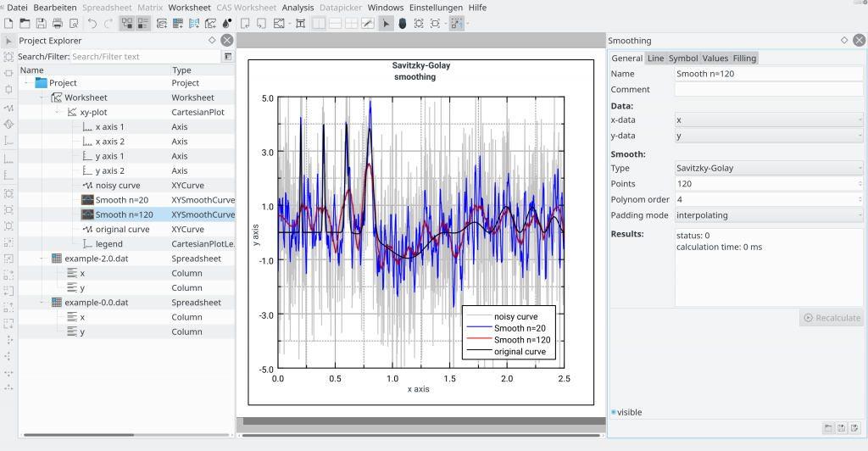This screenshot has height=451, width=868.
Task: Switch to the Filling tab
Action: click(744, 58)
